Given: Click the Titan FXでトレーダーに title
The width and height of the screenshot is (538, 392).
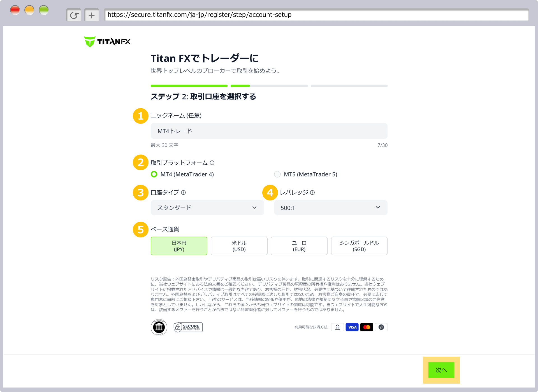Looking at the screenshot, I should pos(205,59).
